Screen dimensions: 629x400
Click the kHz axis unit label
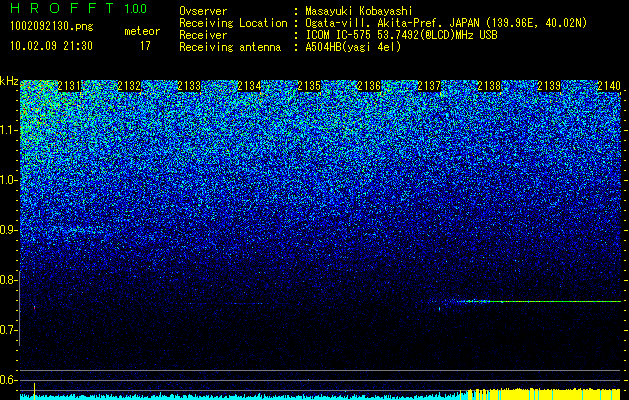9,81
